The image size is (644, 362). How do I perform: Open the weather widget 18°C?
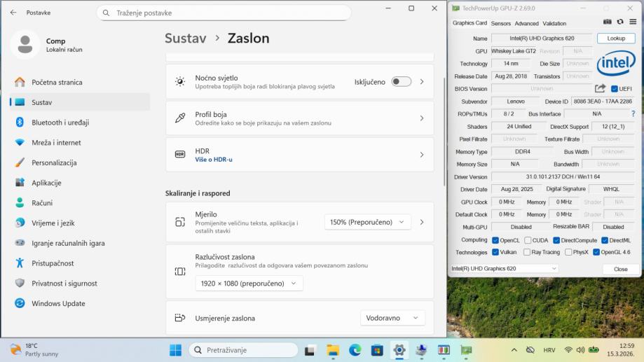[34, 349]
